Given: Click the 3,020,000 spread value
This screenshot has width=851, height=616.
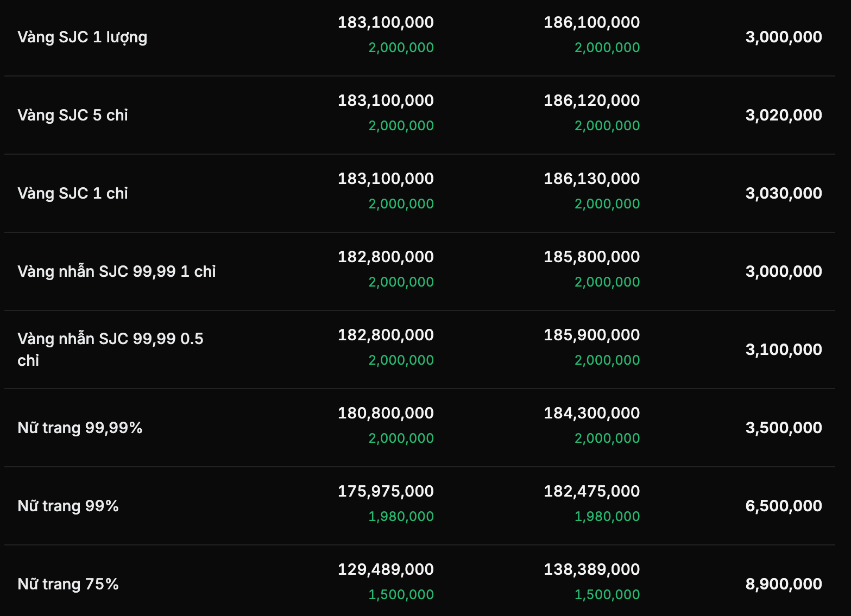Looking at the screenshot, I should coord(783,115).
